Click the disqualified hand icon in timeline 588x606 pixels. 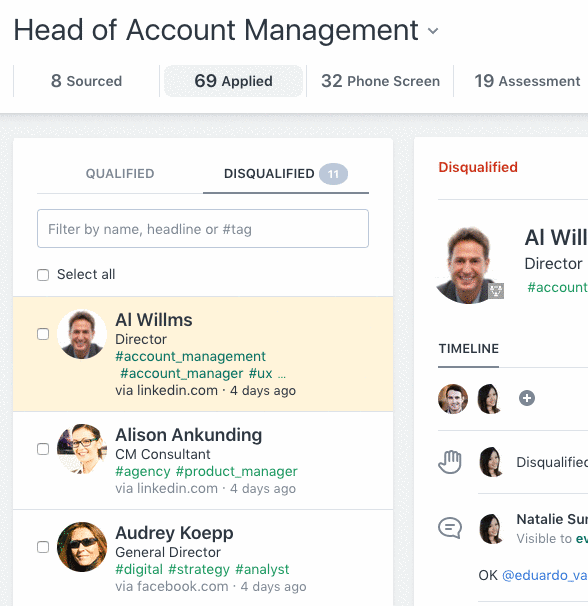point(450,462)
